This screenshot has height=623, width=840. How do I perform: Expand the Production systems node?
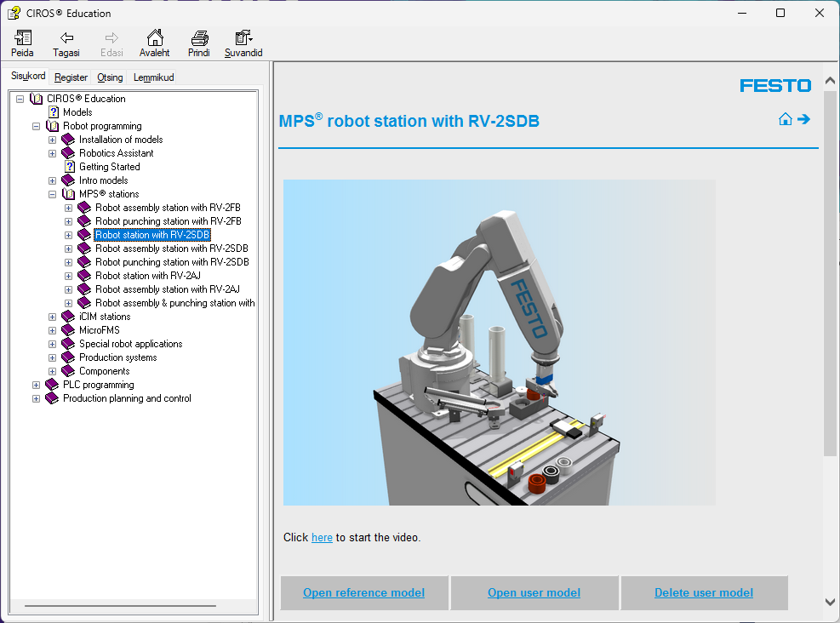click(53, 357)
